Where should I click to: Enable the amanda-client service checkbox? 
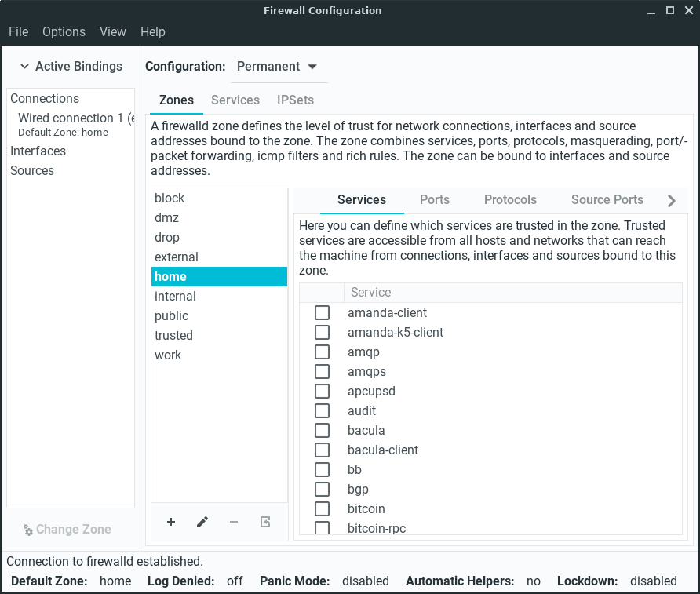tap(322, 313)
